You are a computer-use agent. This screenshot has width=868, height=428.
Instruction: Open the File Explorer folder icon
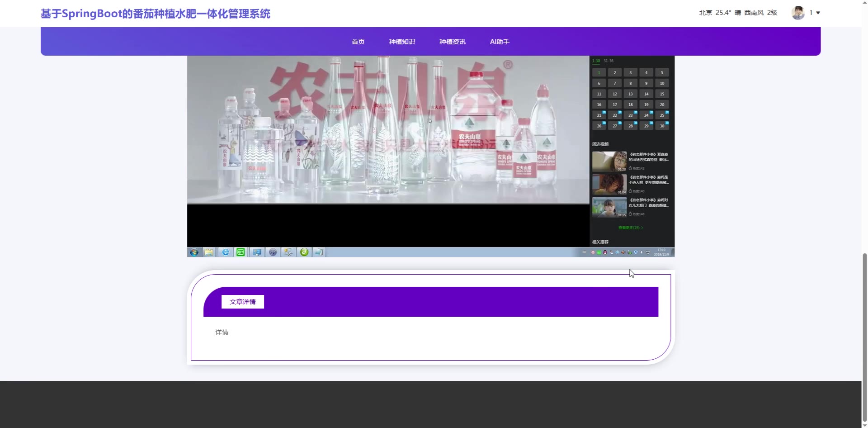pyautogui.click(x=209, y=252)
